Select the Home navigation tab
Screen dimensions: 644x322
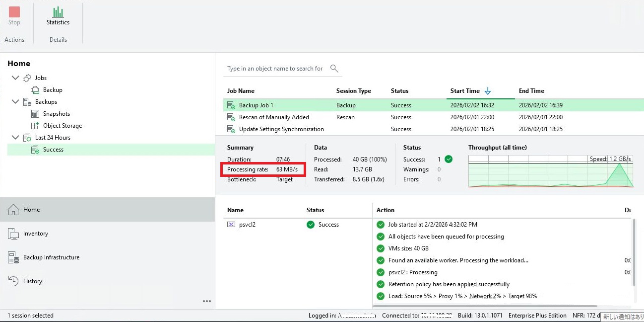31,210
